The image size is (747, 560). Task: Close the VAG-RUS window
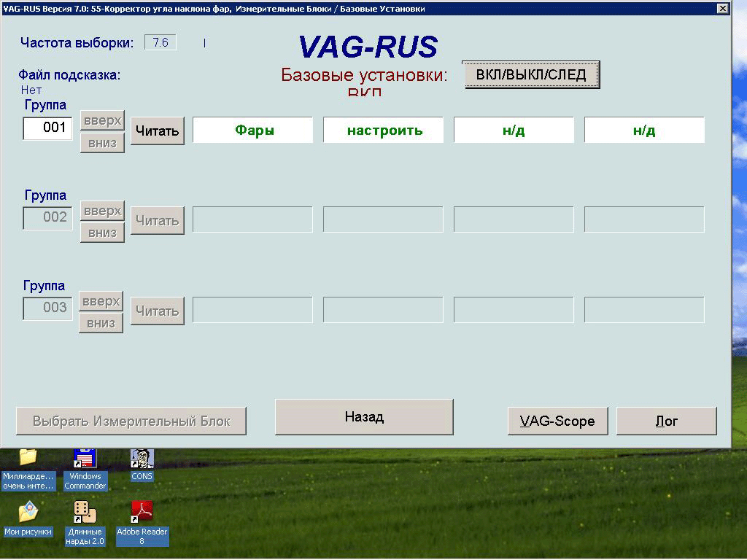pos(722,9)
